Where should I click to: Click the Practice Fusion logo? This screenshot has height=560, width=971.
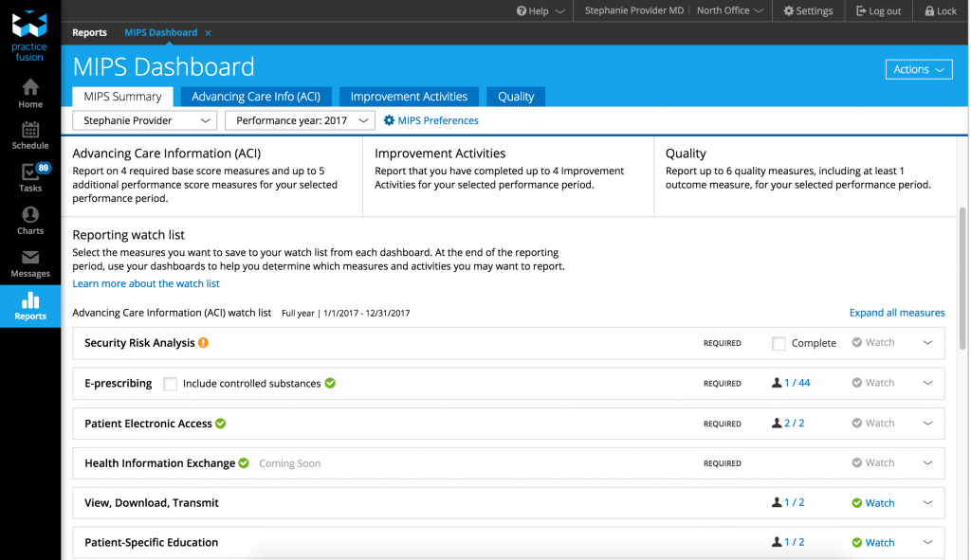29,36
